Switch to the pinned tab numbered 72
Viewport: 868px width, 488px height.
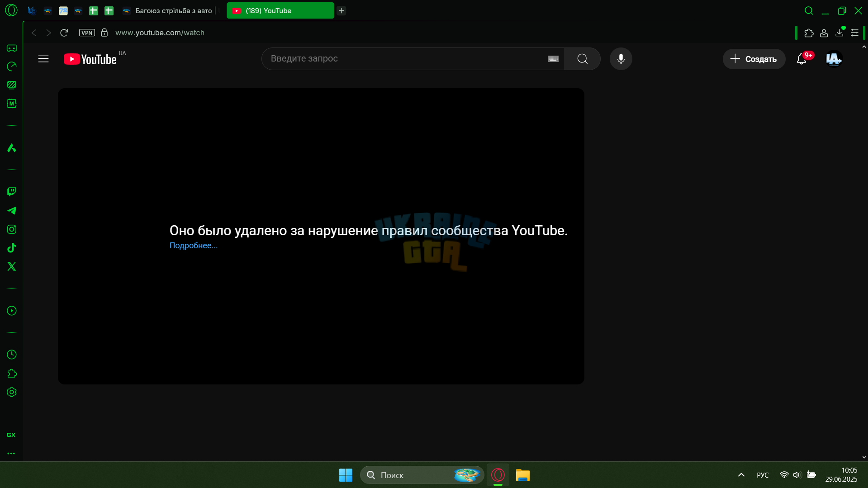(63, 10)
